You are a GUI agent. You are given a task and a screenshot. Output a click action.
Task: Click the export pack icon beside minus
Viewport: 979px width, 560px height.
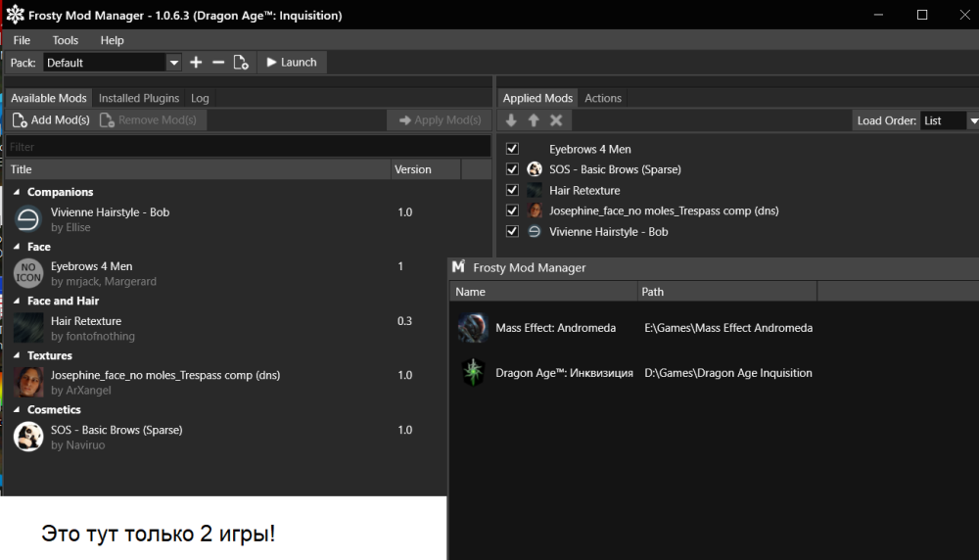click(241, 63)
